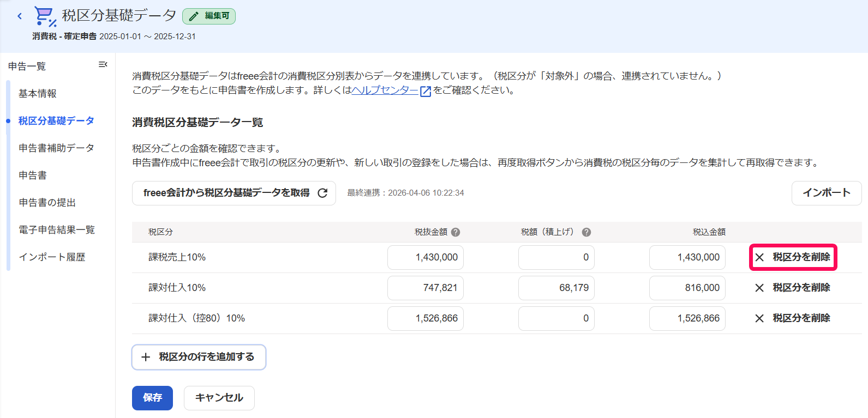Click the pencil icon in 編集可 badge
Image resolution: width=868 pixels, height=418 pixels.
193,16
